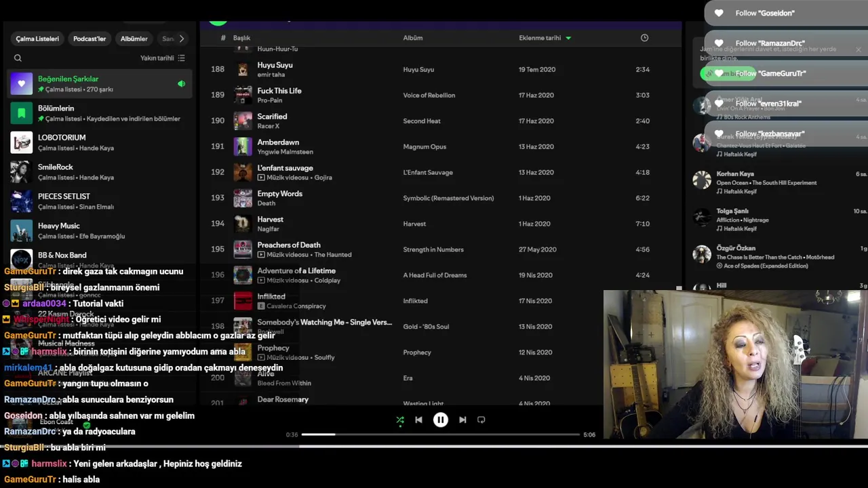Click Amberdawn album art thumbnail

243,146
